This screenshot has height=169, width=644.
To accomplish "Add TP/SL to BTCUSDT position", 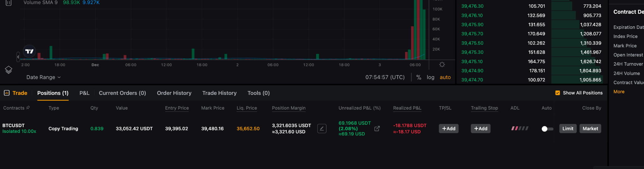I will 449,128.
